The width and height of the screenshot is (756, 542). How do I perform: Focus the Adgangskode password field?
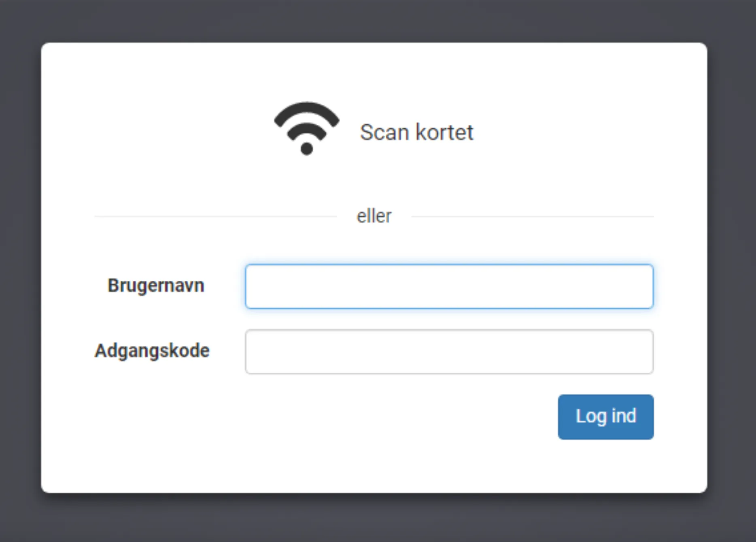(448, 352)
